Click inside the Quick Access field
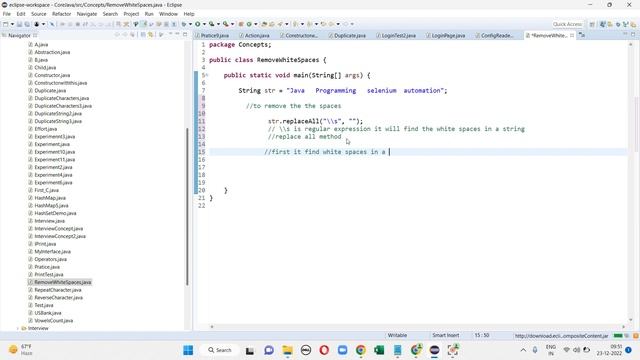 [x=567, y=24]
